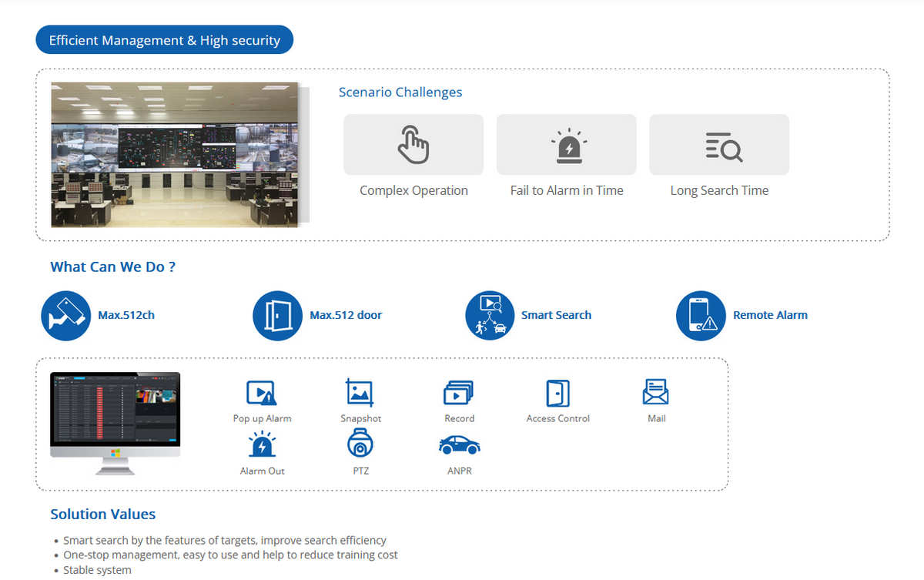Open the control room photo

point(175,155)
